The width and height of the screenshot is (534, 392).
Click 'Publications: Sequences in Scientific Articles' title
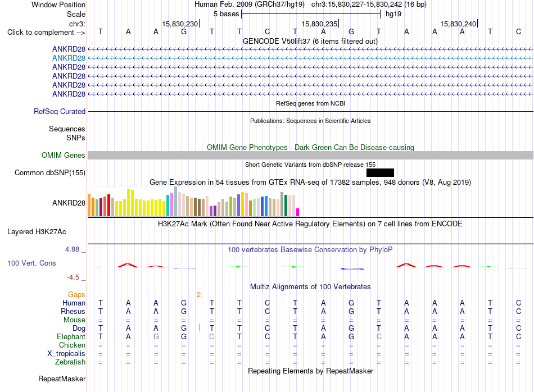pos(310,121)
